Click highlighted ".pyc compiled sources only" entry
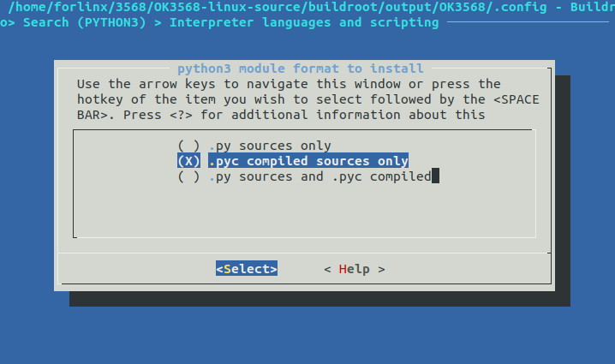The width and height of the screenshot is (615, 364). (x=308, y=161)
